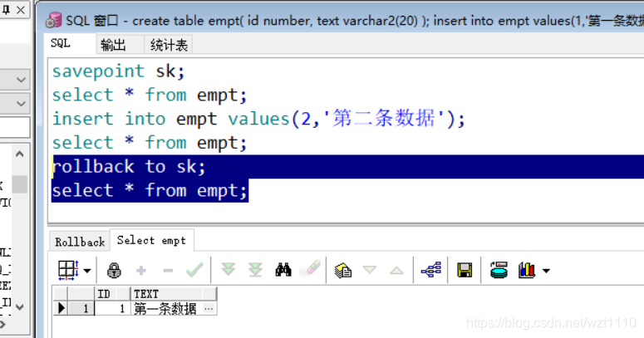This screenshot has width=644, height=338.
Task: Click the 'savepoint sk;' line in editor
Action: pos(118,71)
